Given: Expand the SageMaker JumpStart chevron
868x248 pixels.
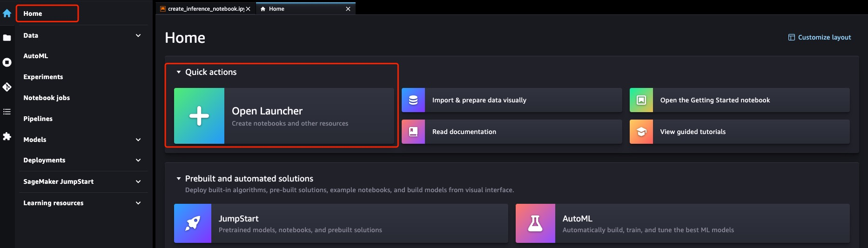Looking at the screenshot, I should [138, 181].
